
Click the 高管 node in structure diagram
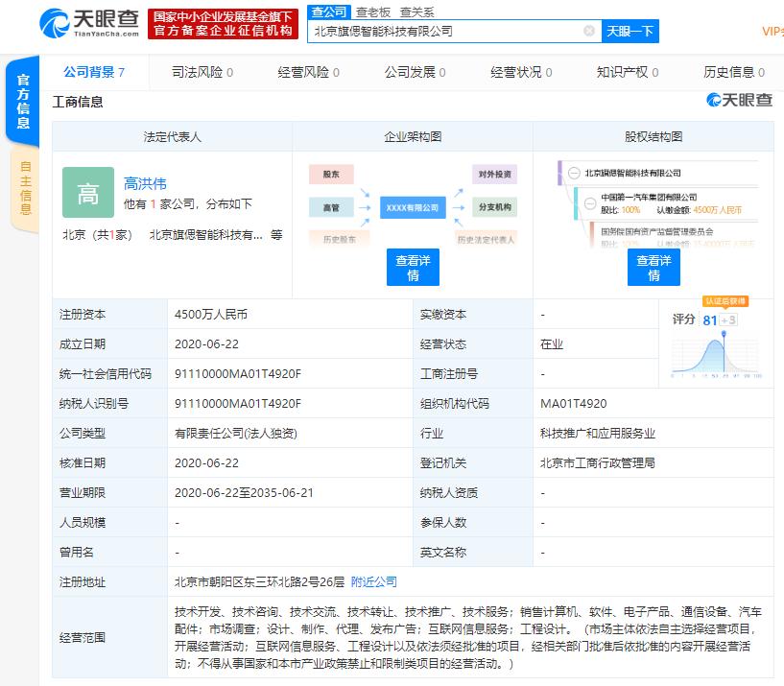331,207
